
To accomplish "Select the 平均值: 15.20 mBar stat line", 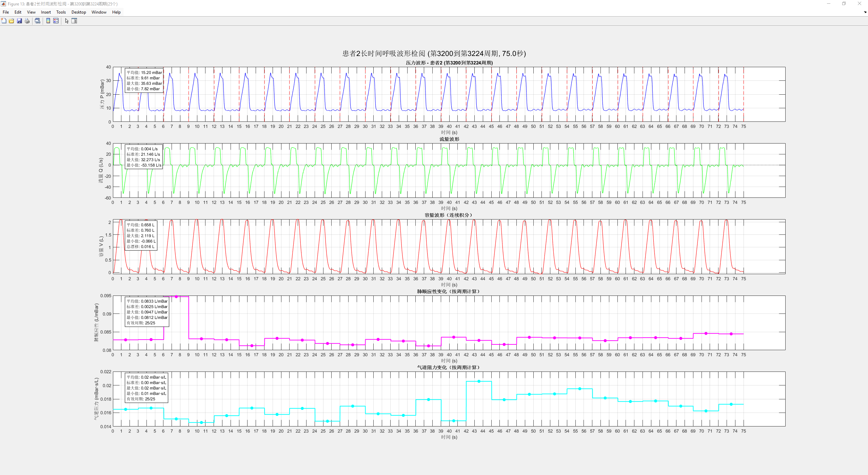I will (x=144, y=73).
